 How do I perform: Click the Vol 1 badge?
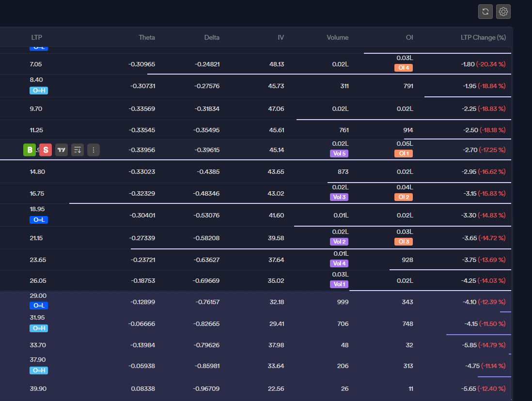tap(338, 284)
